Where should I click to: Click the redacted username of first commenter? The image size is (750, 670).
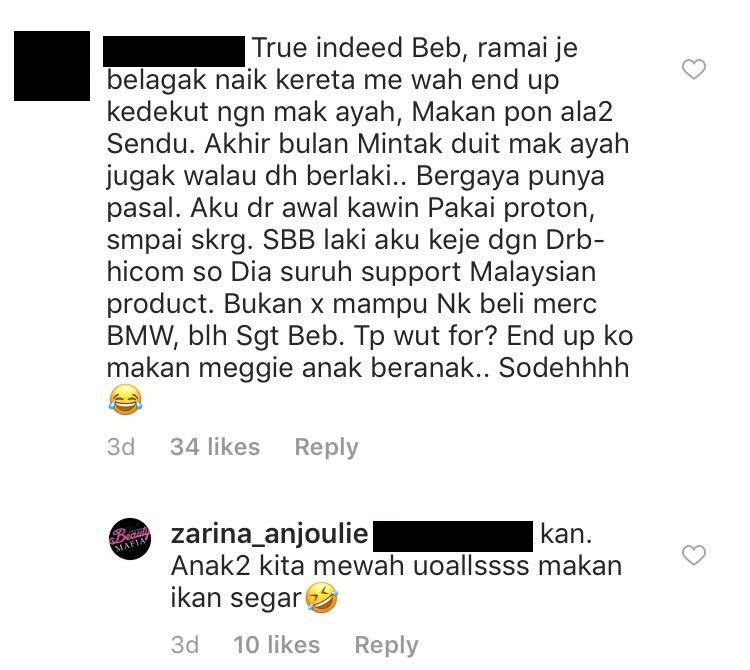tap(174, 51)
